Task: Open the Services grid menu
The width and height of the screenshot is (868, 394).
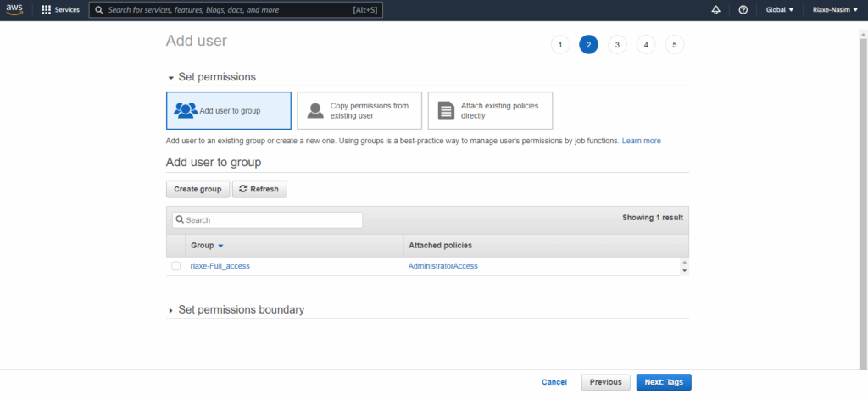Action: click(60, 10)
